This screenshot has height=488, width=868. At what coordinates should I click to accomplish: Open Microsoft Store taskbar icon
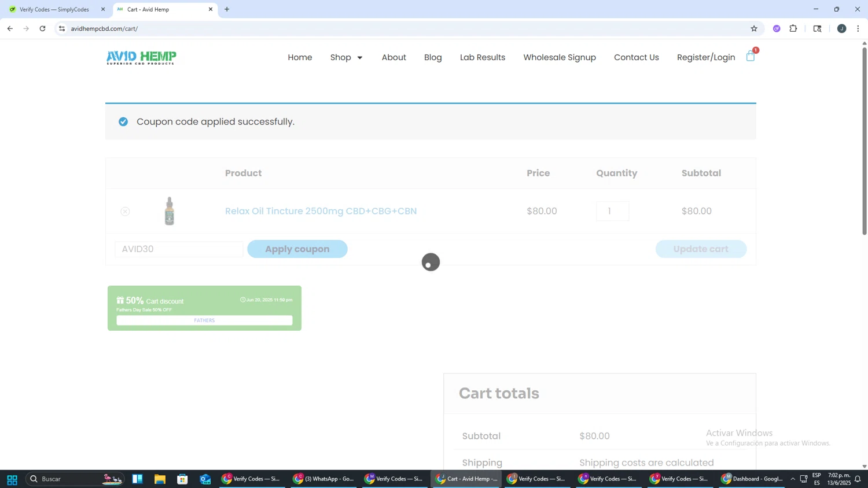click(x=183, y=479)
